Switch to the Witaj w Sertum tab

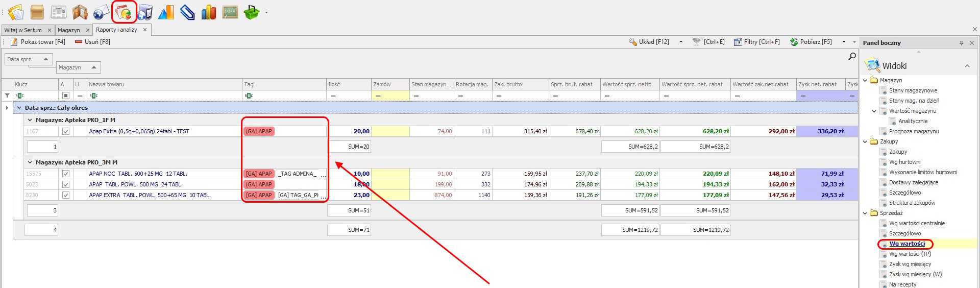point(23,30)
